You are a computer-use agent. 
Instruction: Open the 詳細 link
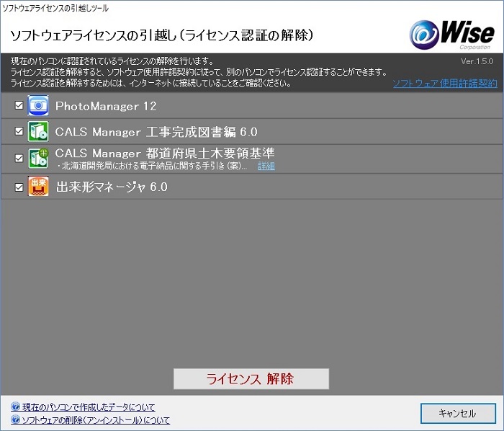pyautogui.click(x=266, y=166)
